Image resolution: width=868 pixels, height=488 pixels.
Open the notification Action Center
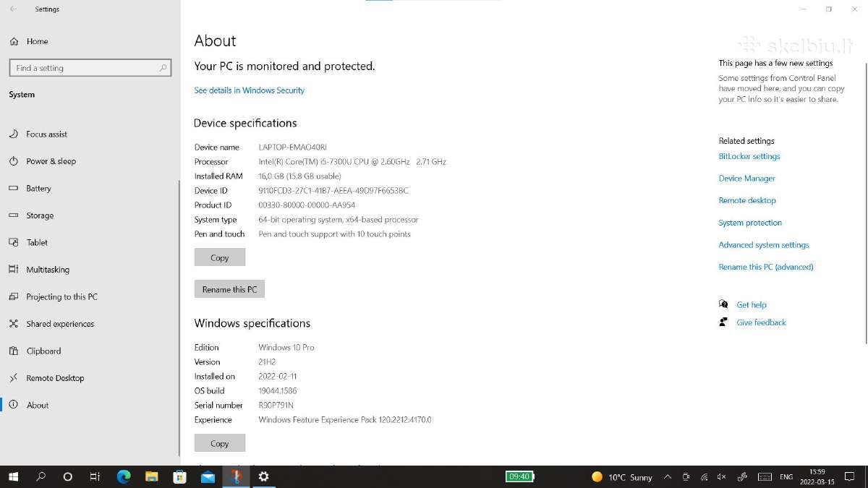850,476
